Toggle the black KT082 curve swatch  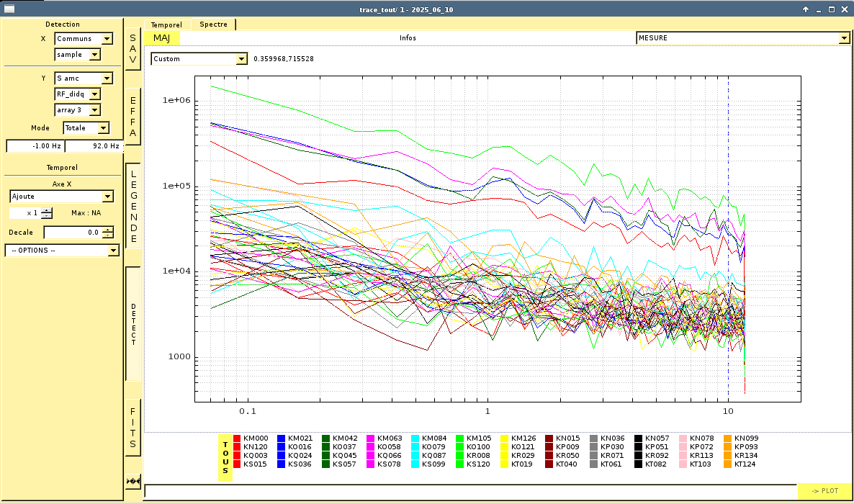(639, 464)
